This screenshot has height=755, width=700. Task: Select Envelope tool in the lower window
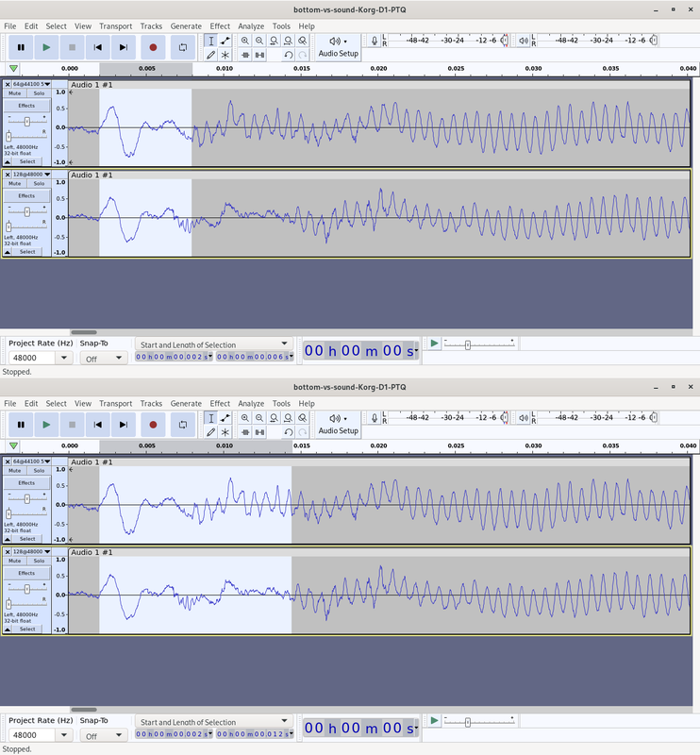[x=225, y=418]
